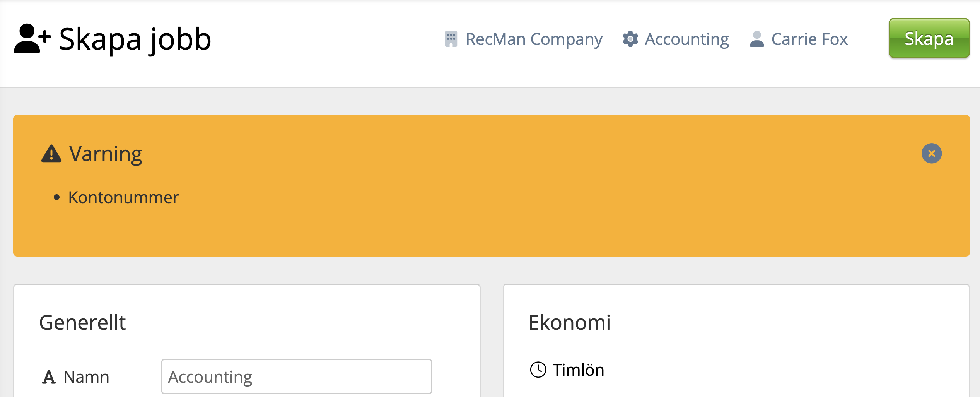
Task: Click the clock icon next to Timlön
Action: pyautogui.click(x=538, y=370)
